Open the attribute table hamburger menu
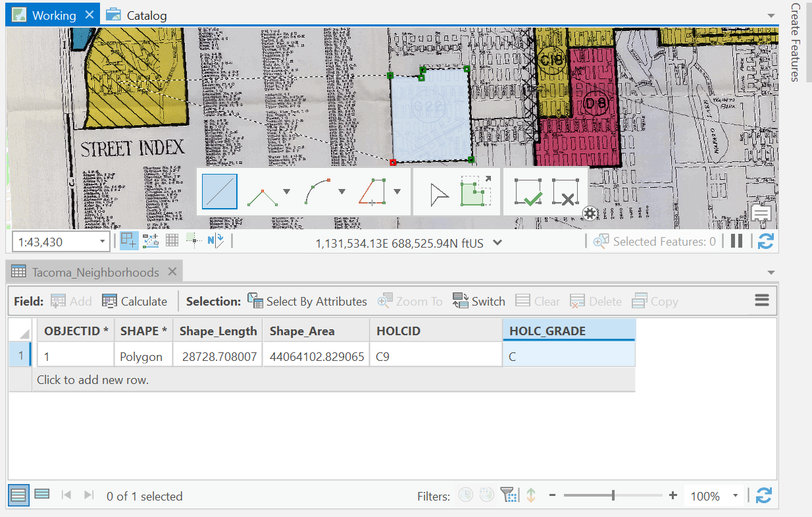Viewport: 812px width, 517px height. coord(762,301)
